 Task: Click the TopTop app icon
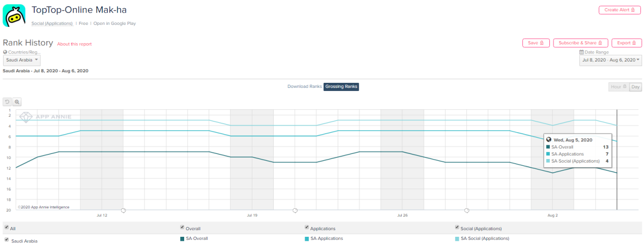click(x=14, y=15)
